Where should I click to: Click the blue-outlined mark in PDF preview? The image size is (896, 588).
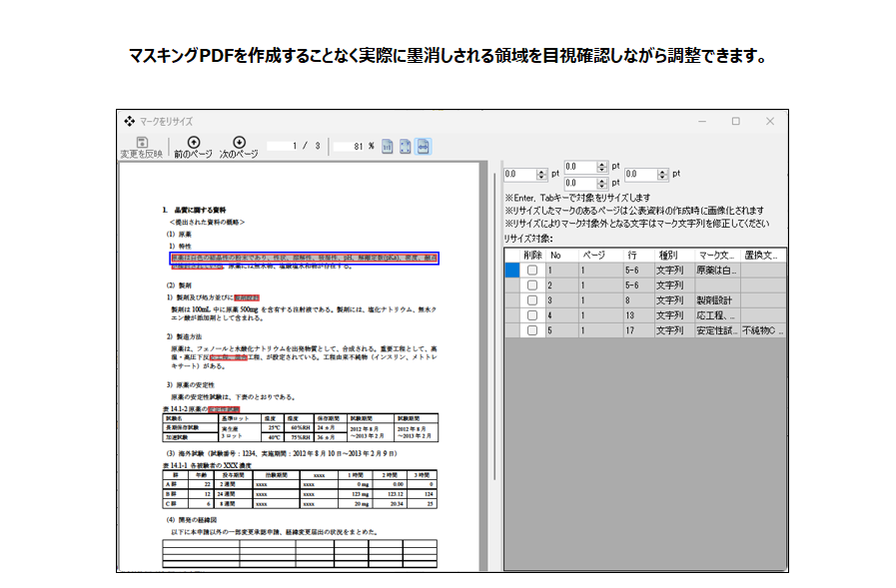(304, 258)
